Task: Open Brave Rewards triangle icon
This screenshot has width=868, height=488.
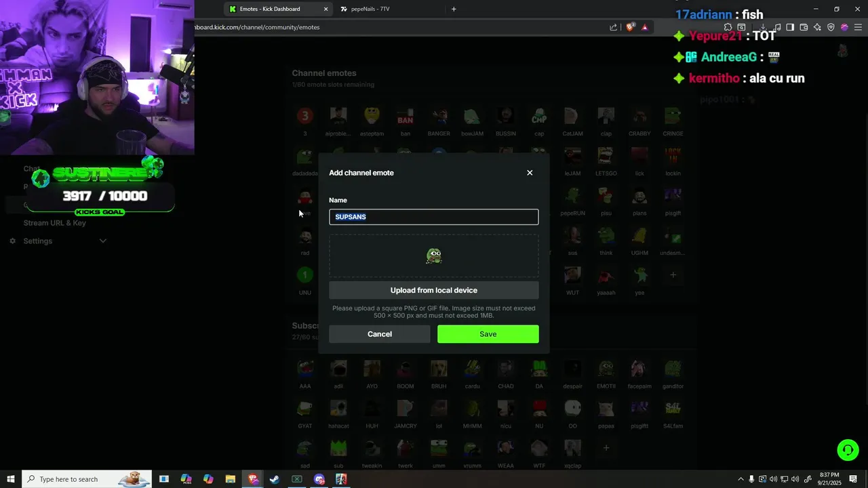Action: click(x=644, y=27)
